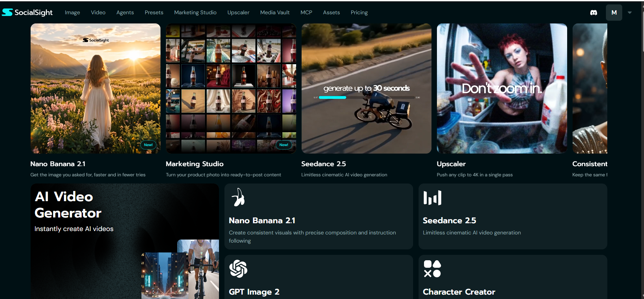Screen dimensions: 644x299
Task: Click the 30 seconds progress bar
Action: coord(367,98)
